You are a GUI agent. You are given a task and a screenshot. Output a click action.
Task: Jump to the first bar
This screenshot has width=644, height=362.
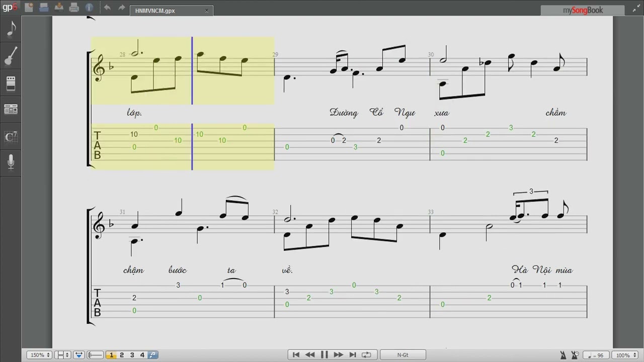pyautogui.click(x=296, y=355)
